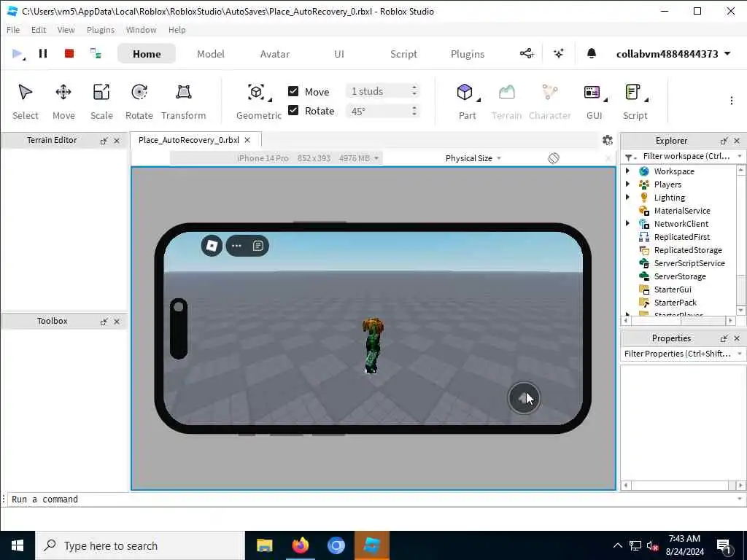
Task: Toggle the Rotate snapping checkbox
Action: pos(293,111)
